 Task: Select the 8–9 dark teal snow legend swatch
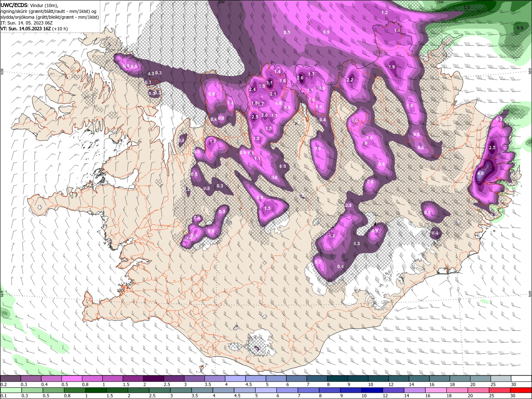click(337, 379)
